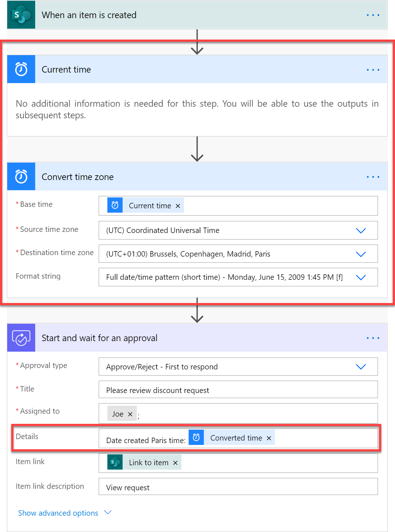Collapse the Current time step header

coord(197,69)
